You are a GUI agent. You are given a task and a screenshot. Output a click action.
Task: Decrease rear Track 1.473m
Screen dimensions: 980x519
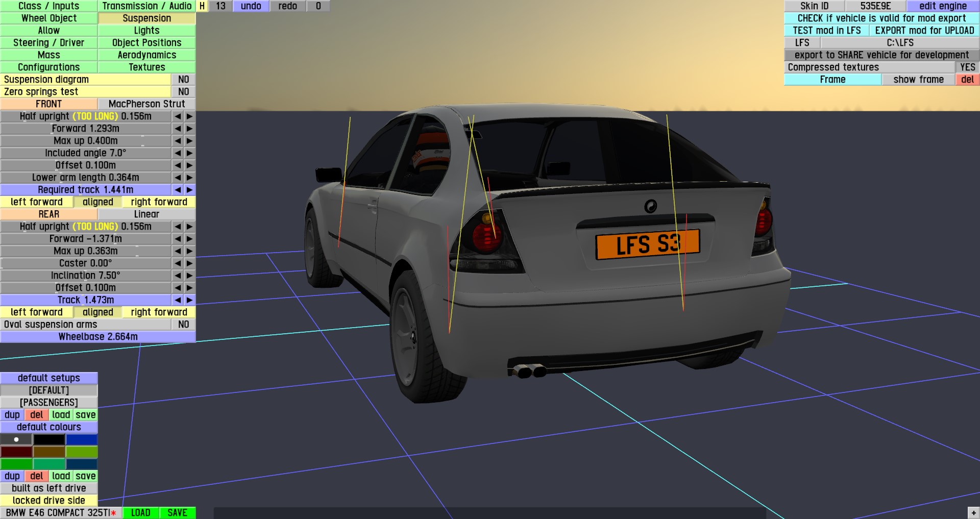click(178, 300)
